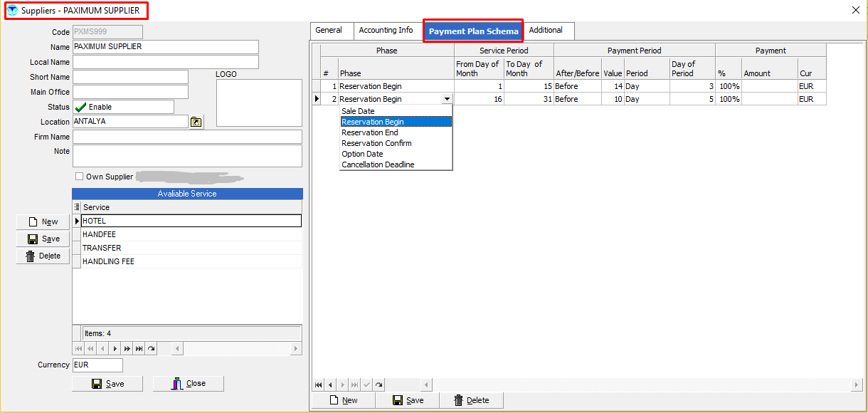This screenshot has height=413, width=868.
Task: Refresh the payment plan grid
Action: pos(379,385)
